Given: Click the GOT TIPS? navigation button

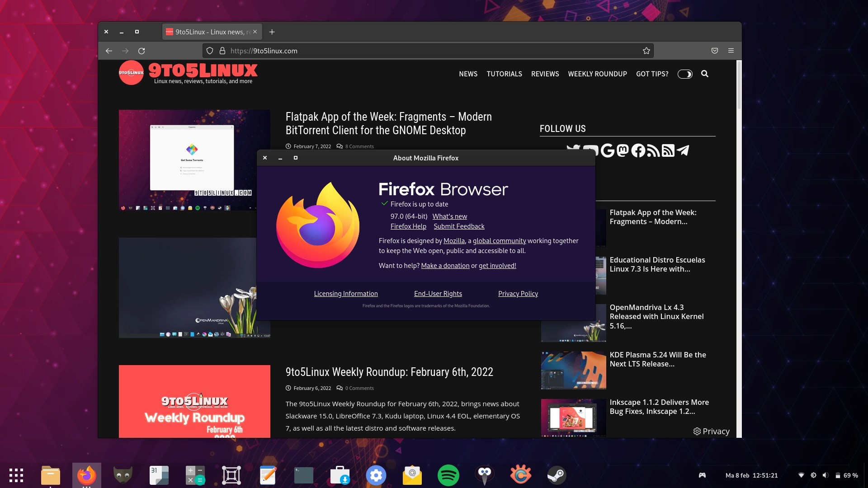Looking at the screenshot, I should pos(651,73).
